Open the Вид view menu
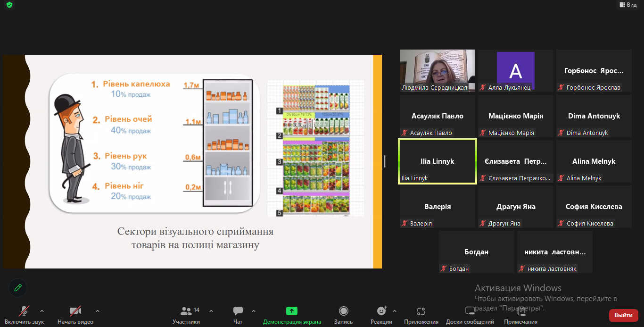644x327 pixels. 627,5
